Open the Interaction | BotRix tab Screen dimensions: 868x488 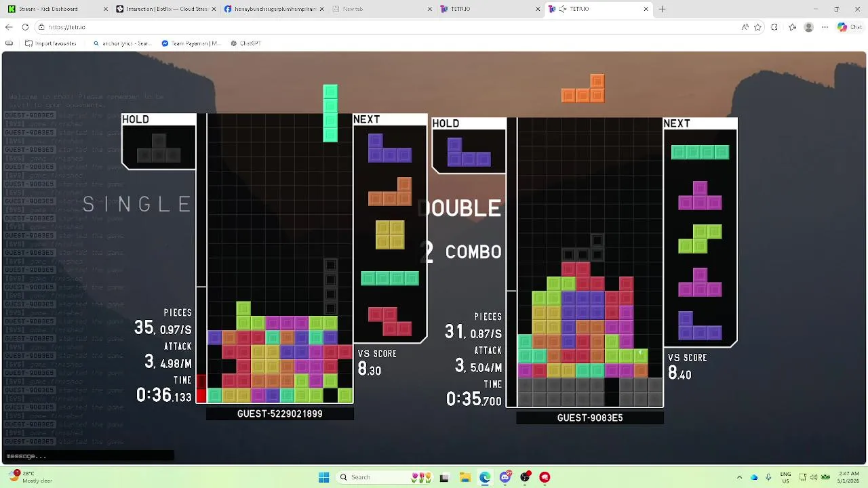pos(165,9)
